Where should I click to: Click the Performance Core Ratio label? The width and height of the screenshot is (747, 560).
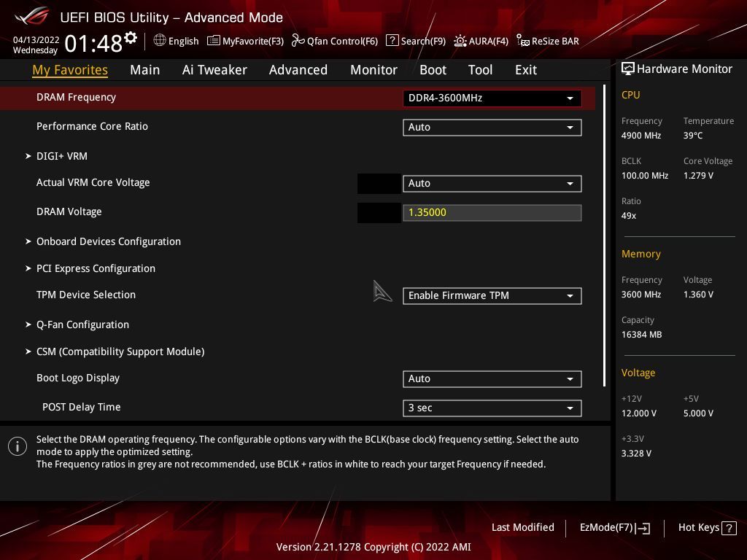coord(92,126)
